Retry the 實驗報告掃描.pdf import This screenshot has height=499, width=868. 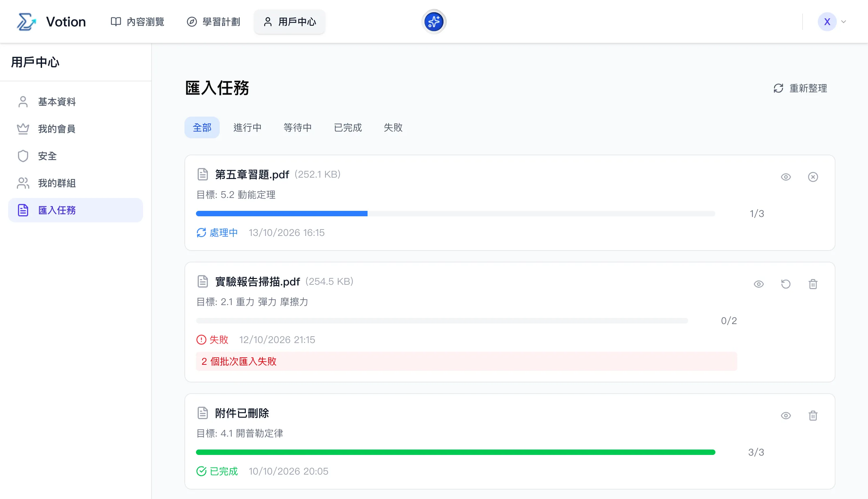point(786,284)
